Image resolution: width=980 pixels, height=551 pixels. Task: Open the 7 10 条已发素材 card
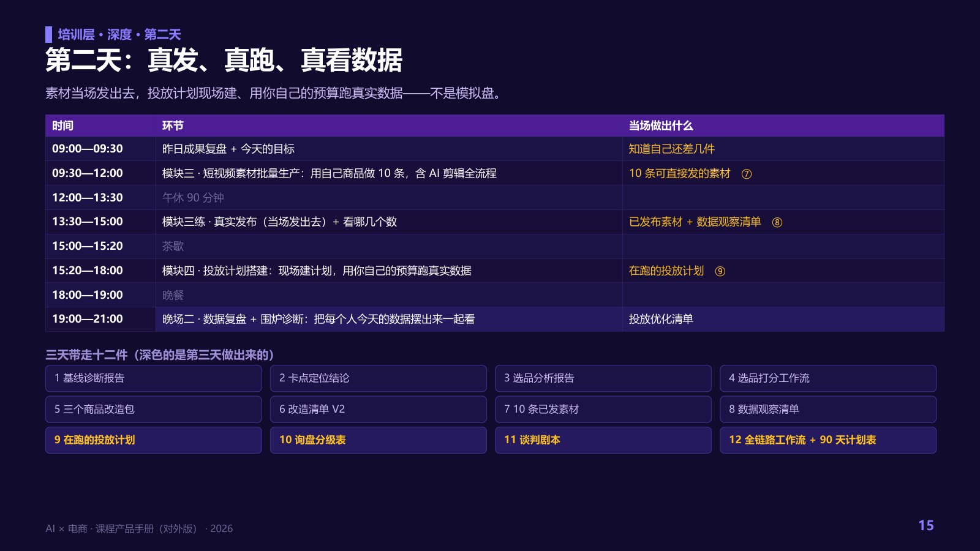(x=603, y=409)
